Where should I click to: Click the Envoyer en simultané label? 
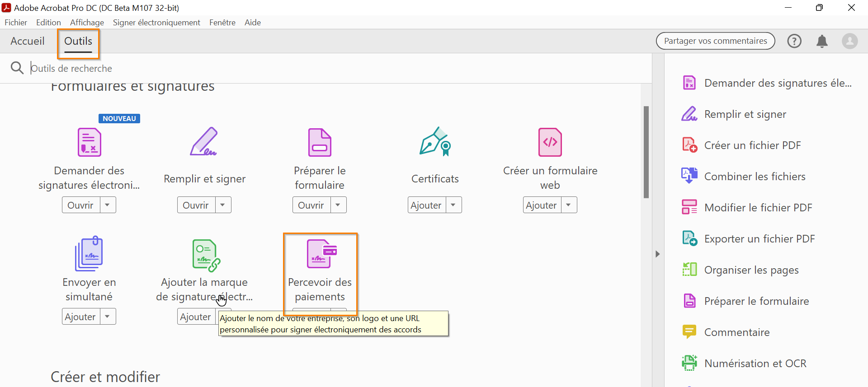(89, 289)
